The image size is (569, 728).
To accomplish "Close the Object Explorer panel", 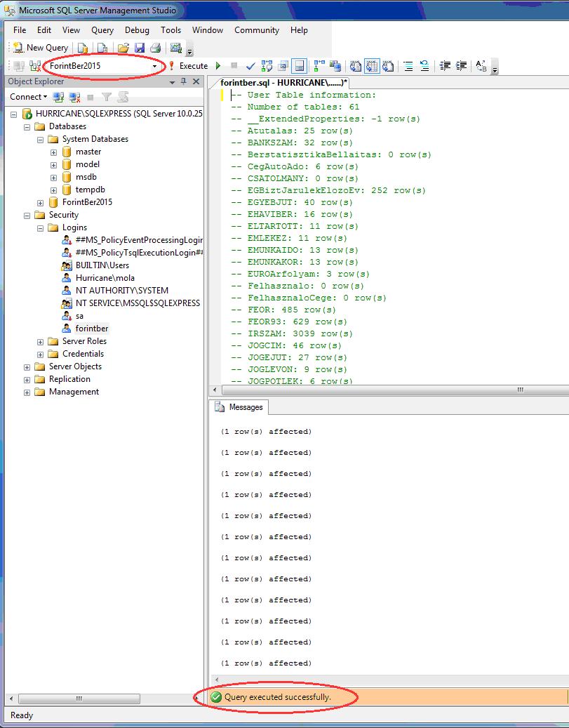I will [x=196, y=81].
